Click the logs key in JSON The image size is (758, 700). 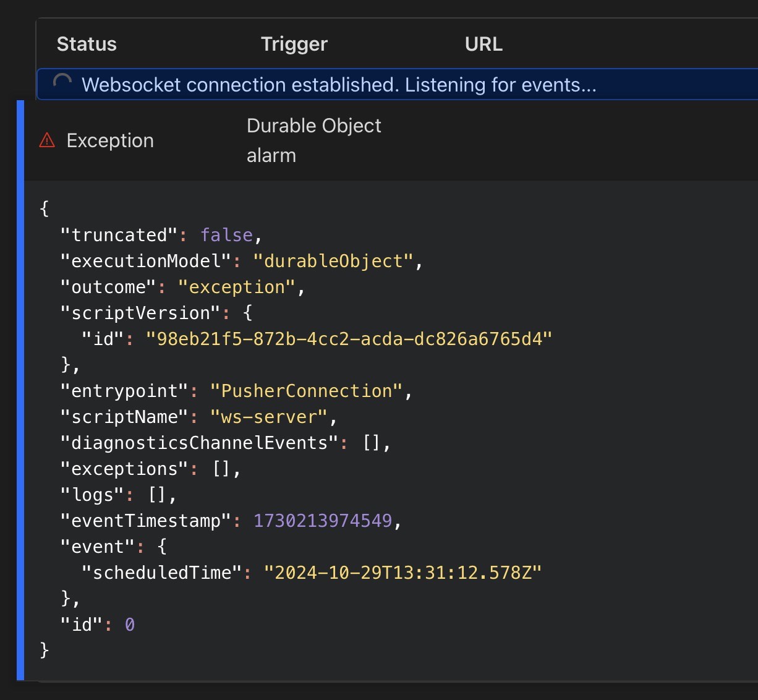(93, 495)
